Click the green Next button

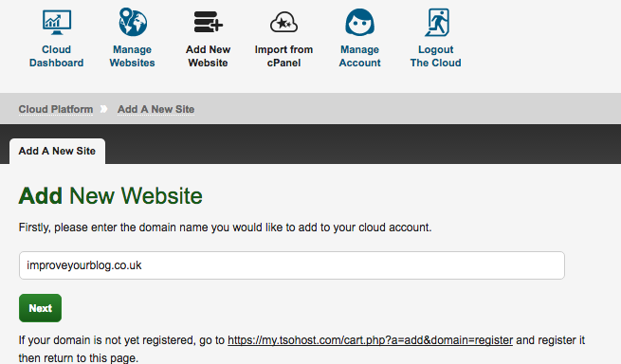click(41, 308)
